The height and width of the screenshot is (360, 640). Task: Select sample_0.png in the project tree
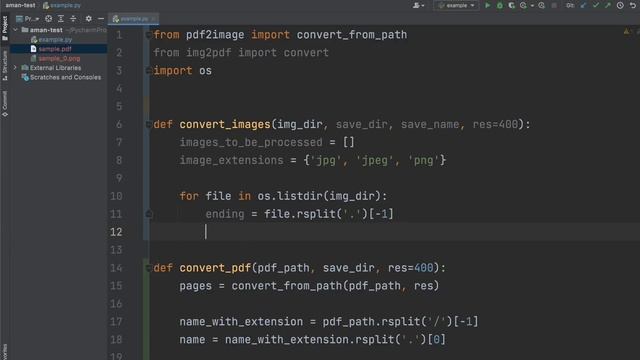56,58
